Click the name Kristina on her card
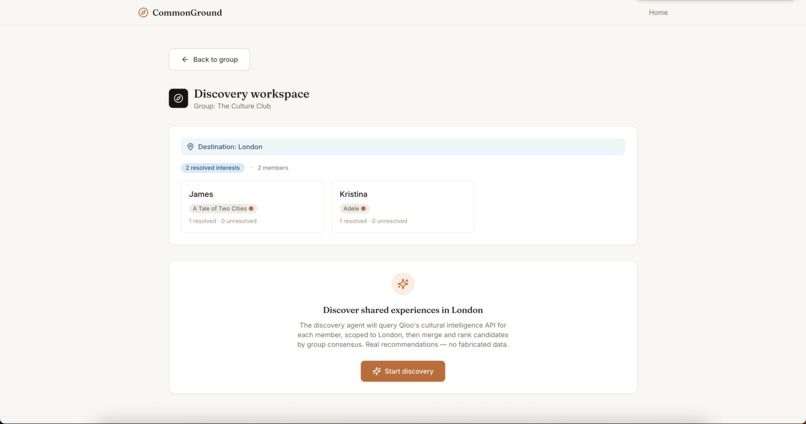The image size is (806, 424). click(353, 194)
